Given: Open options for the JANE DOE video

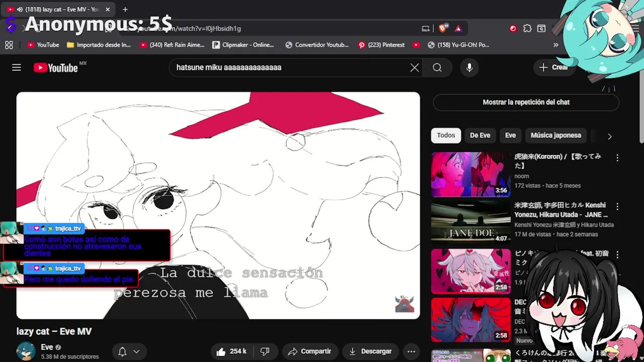Looking at the screenshot, I should [617, 206].
